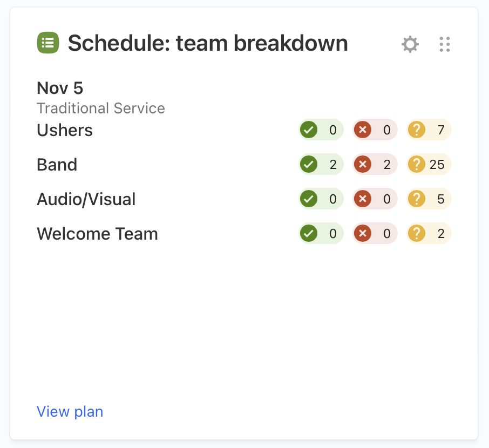Viewport: 489px width, 448px height.
Task: Click Ushers confirmed green checkmark badge
Action: point(321,130)
